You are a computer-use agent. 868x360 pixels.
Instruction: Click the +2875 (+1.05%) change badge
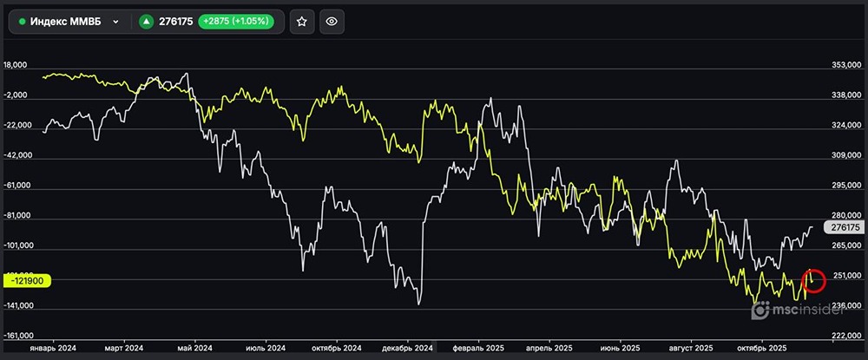240,22
